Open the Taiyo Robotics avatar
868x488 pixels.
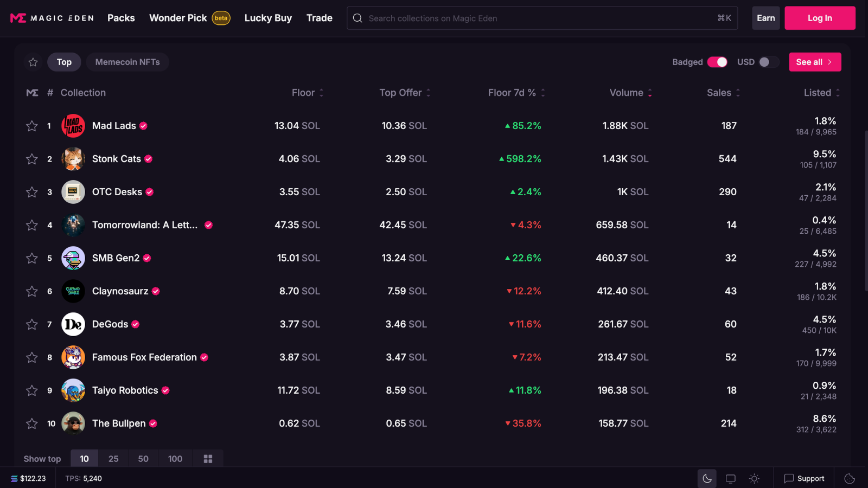pyautogui.click(x=73, y=390)
